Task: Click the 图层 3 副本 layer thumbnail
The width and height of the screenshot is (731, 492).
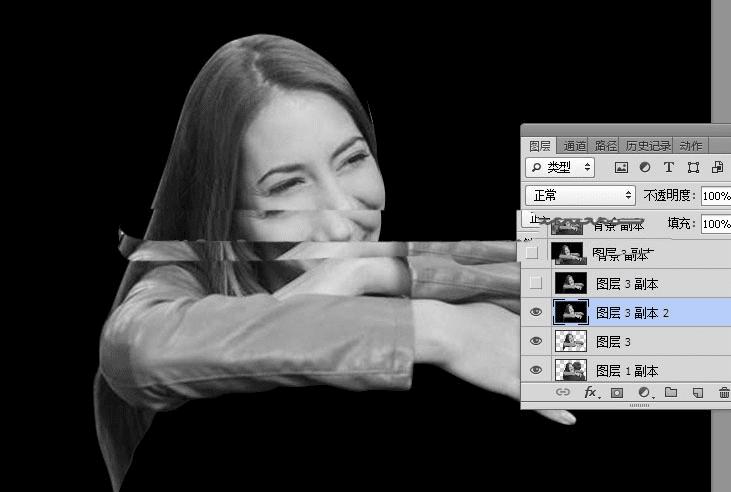Action: click(x=571, y=283)
